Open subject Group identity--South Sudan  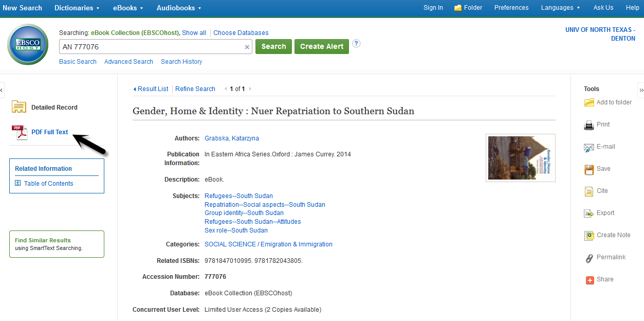coord(244,213)
